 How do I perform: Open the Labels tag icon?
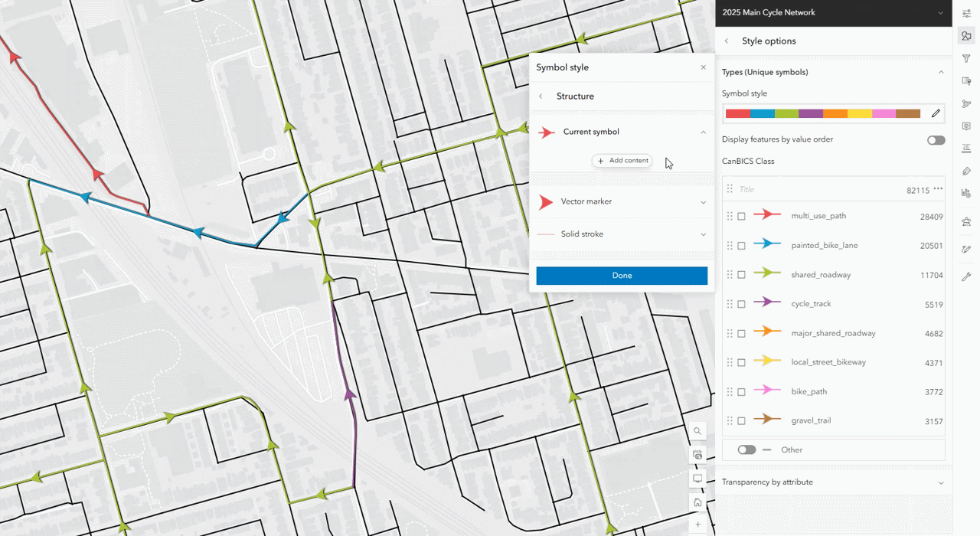(x=966, y=171)
